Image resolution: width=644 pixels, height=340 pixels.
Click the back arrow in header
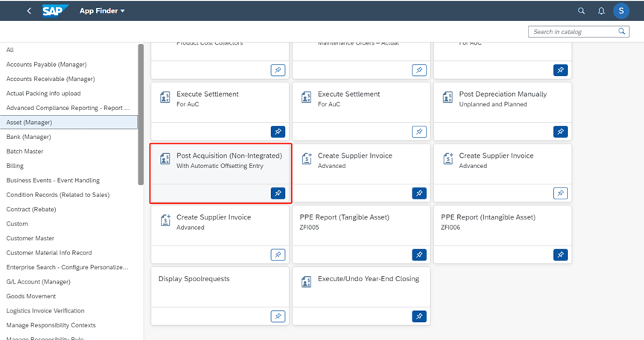[28, 11]
